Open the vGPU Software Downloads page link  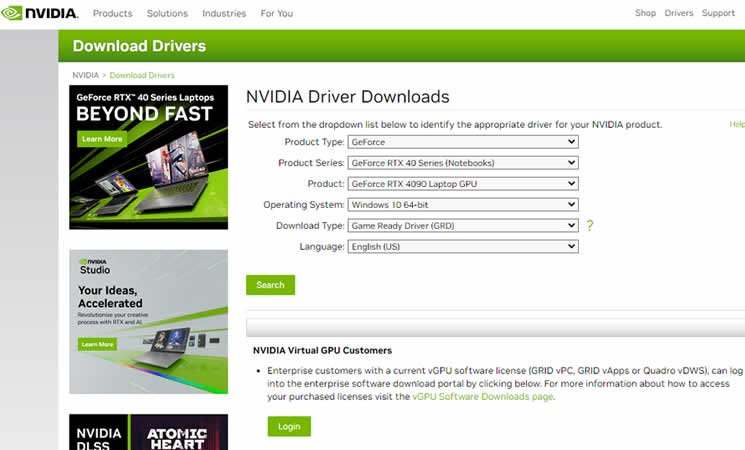(483, 396)
